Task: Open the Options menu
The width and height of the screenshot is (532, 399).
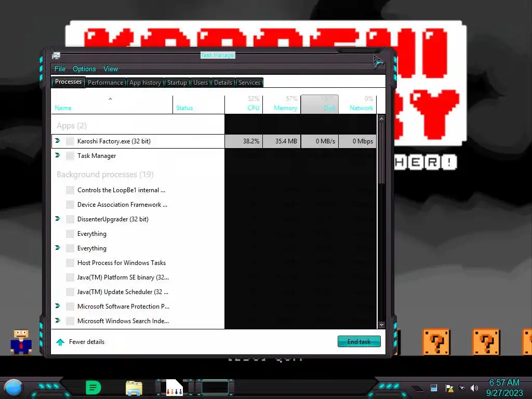Action: pos(84,69)
